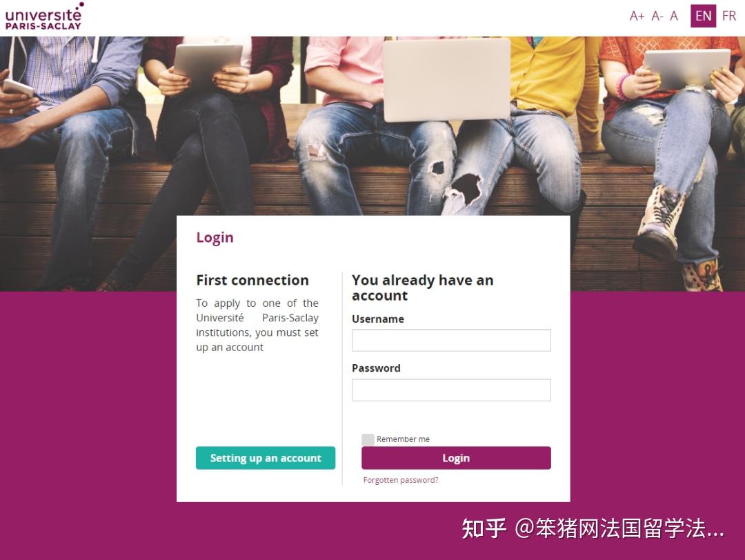Enable the Remember me checkbox
The image size is (745, 560).
(368, 439)
